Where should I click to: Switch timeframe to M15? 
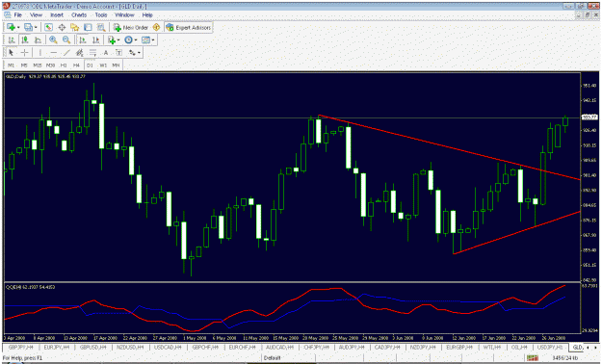point(38,65)
